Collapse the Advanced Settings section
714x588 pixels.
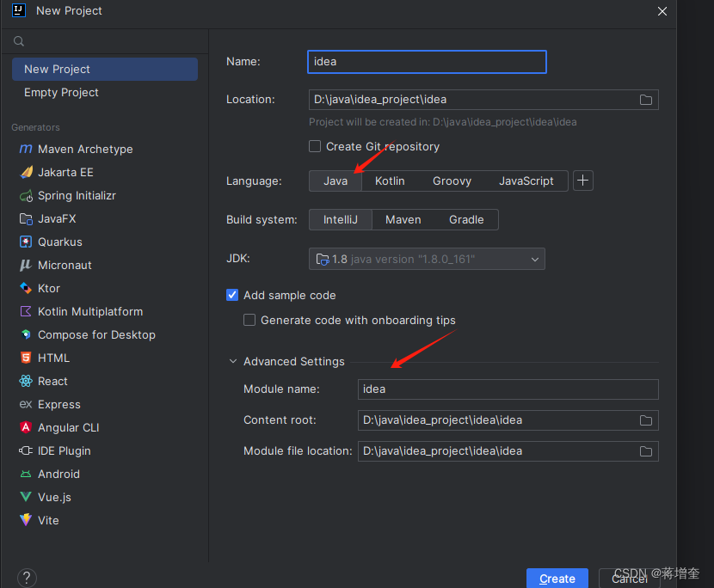point(232,361)
